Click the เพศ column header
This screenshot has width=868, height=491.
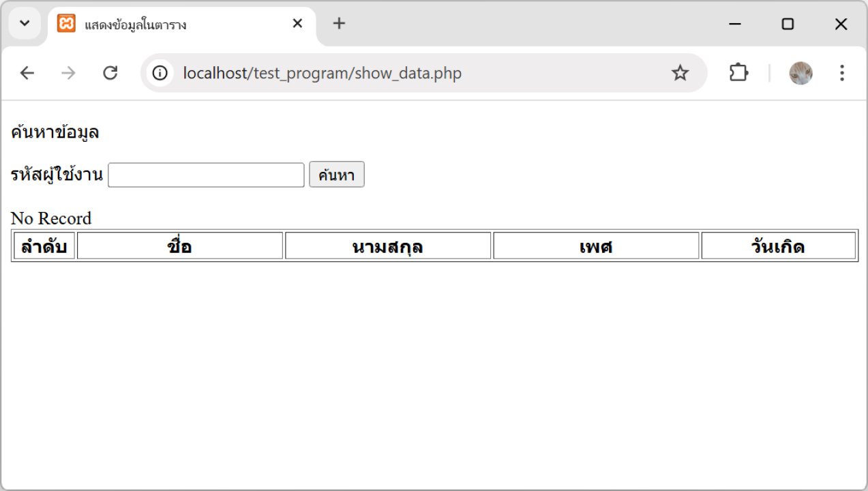[x=596, y=246]
